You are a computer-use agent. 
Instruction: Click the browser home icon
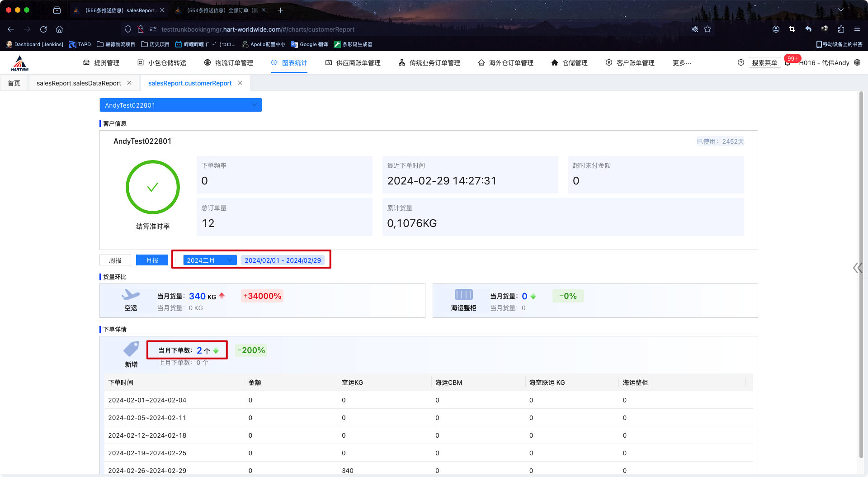pyautogui.click(x=59, y=29)
